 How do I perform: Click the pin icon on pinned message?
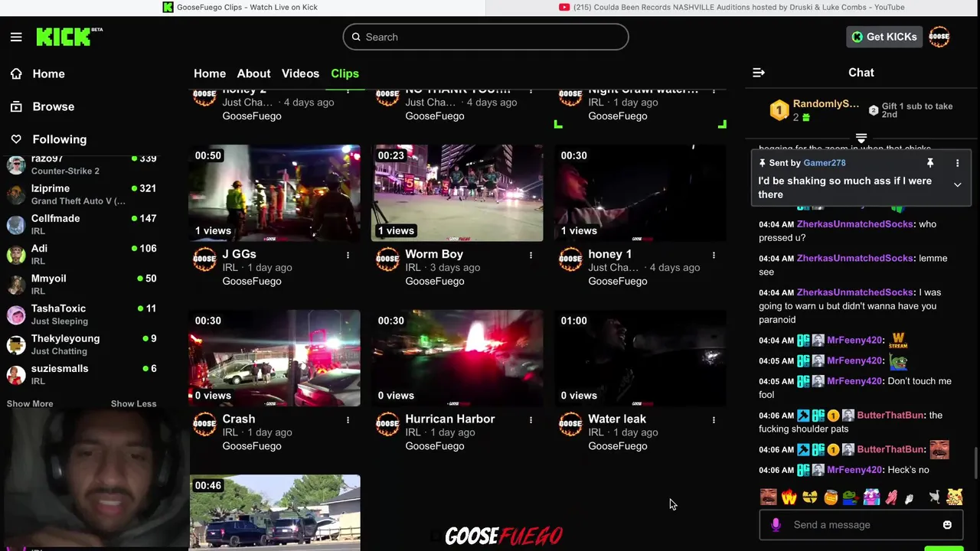(930, 163)
